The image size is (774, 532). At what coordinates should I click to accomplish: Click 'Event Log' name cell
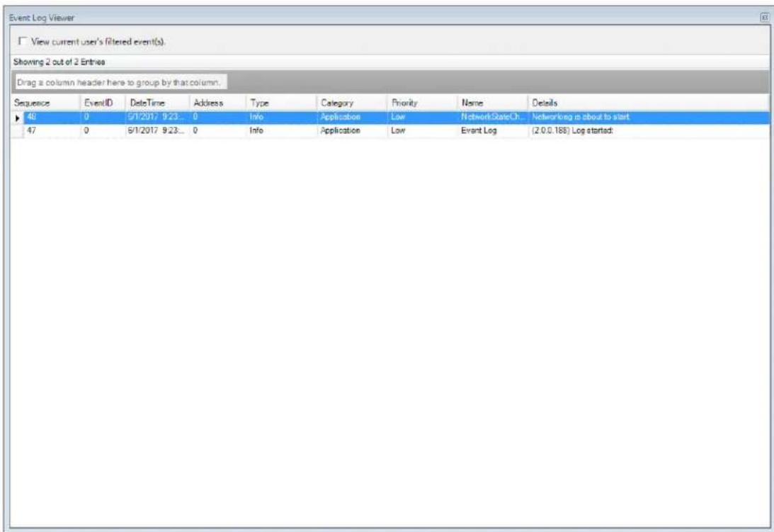(493, 131)
